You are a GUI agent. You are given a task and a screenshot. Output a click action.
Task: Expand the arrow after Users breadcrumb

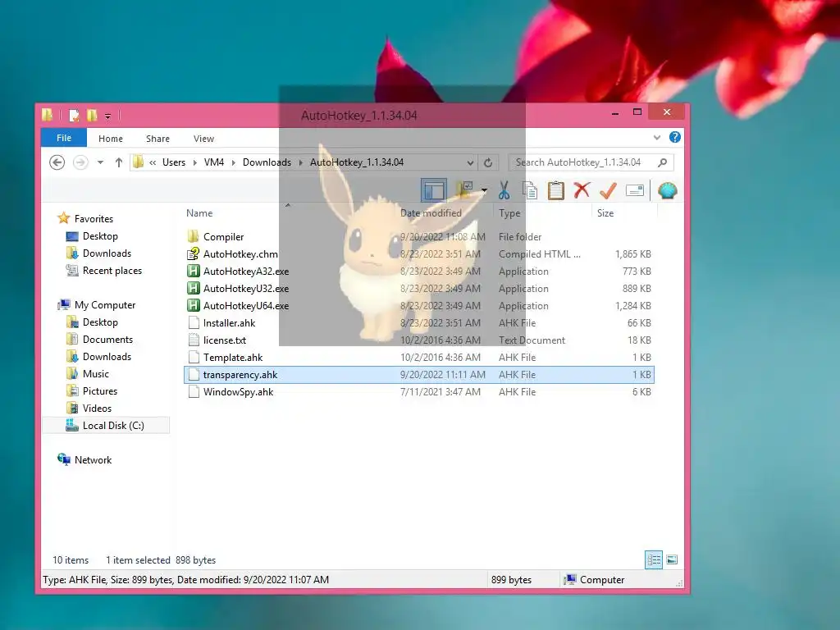click(x=194, y=162)
